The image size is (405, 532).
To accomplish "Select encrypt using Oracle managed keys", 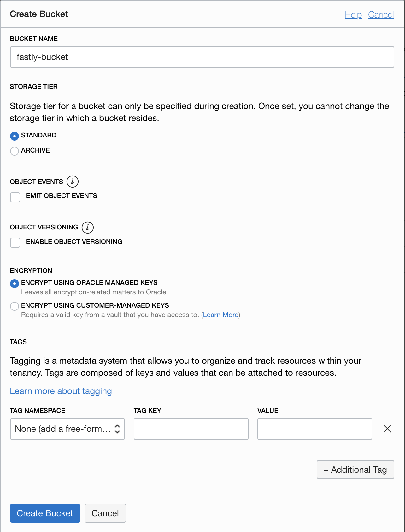I will tap(14, 284).
